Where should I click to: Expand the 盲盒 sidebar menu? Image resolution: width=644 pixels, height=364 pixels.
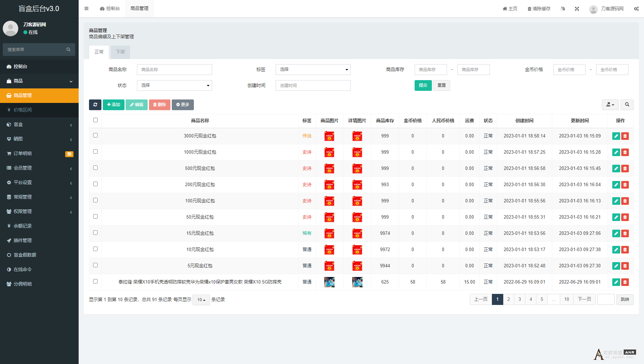(39, 124)
